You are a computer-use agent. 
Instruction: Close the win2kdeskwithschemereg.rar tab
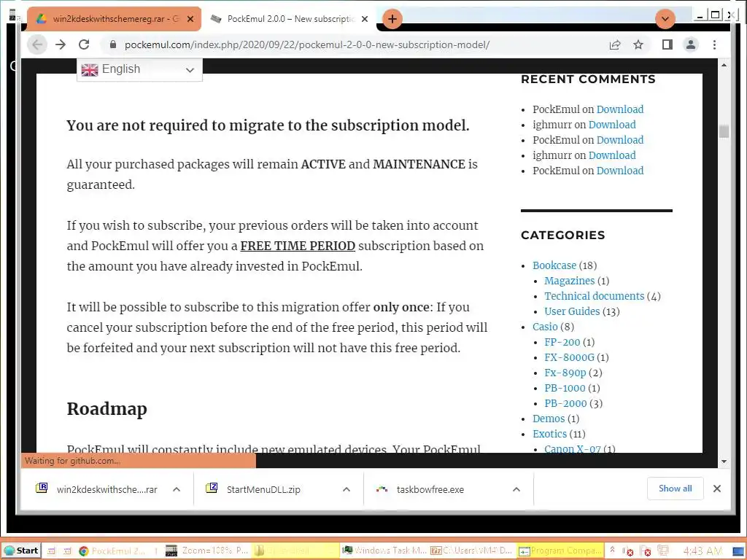(190, 19)
